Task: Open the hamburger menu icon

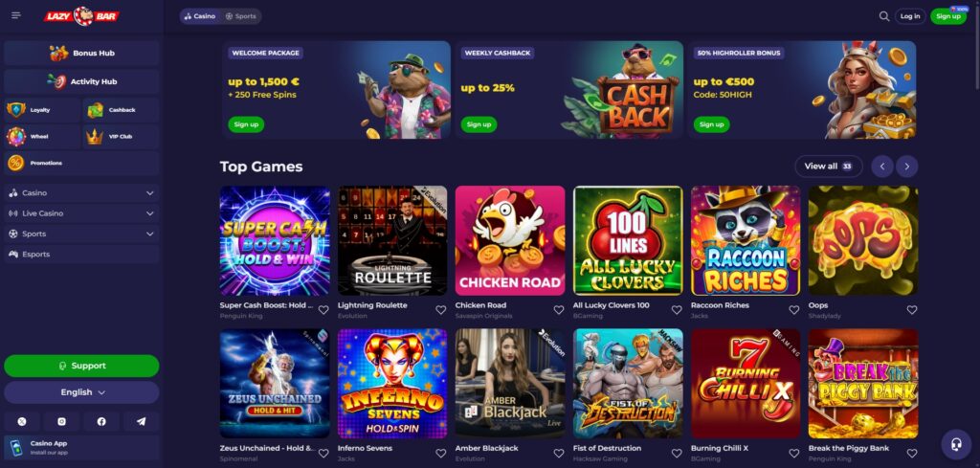Action: (x=16, y=15)
